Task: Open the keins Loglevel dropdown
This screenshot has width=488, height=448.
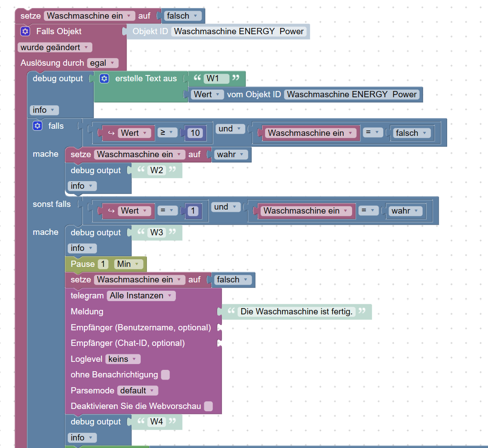Action: coord(123,359)
